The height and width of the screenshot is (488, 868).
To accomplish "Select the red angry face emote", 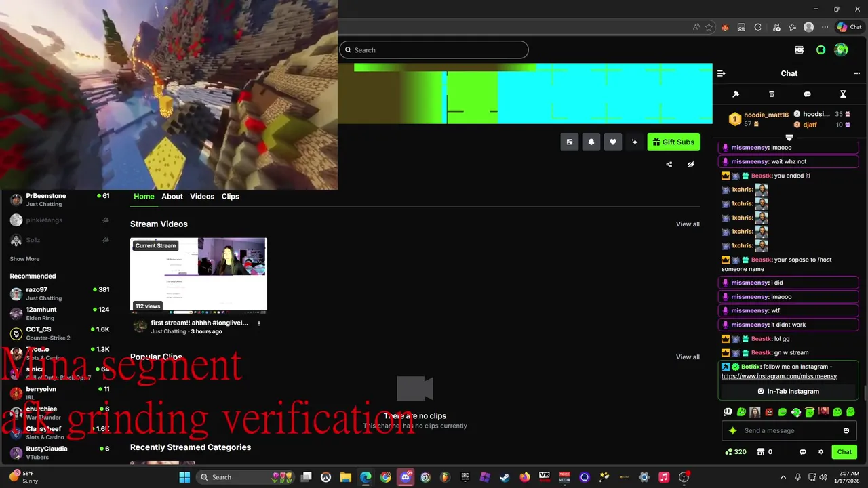I will [769, 412].
